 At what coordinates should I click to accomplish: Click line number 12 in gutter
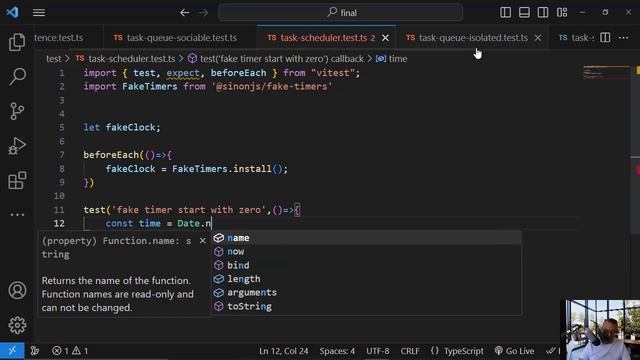tap(59, 223)
